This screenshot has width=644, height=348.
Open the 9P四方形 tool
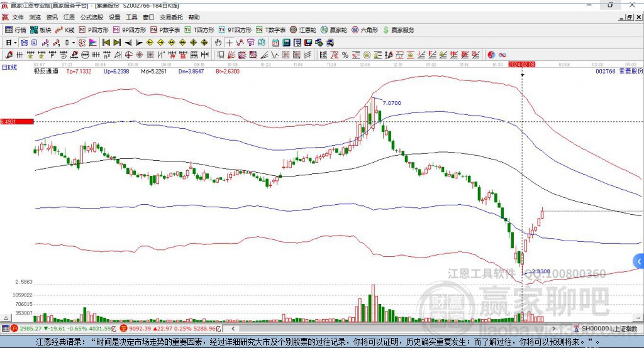click(x=129, y=30)
